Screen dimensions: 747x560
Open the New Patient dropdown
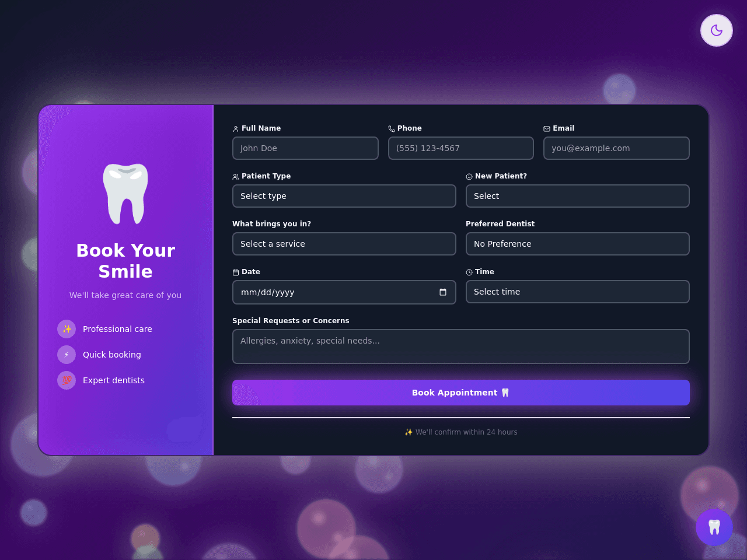click(578, 196)
